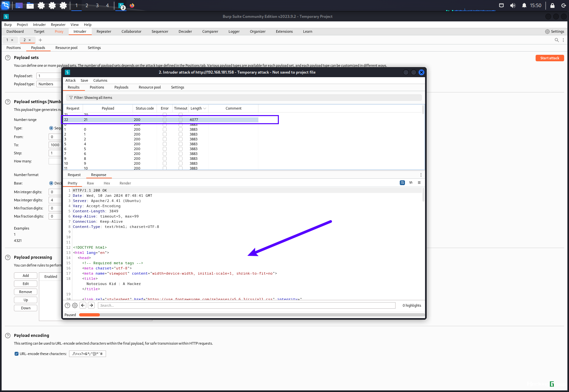Click the Down button in Payload processing
This screenshot has width=569, height=392.
(26, 308)
